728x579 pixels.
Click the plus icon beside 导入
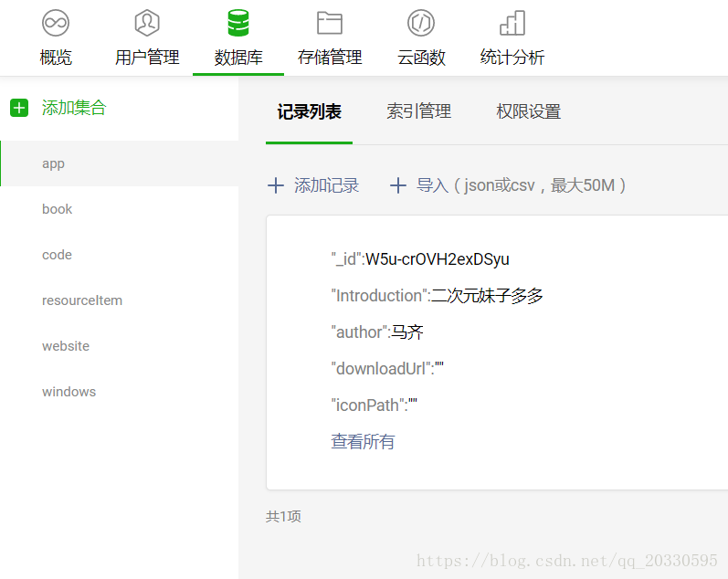[398, 185]
